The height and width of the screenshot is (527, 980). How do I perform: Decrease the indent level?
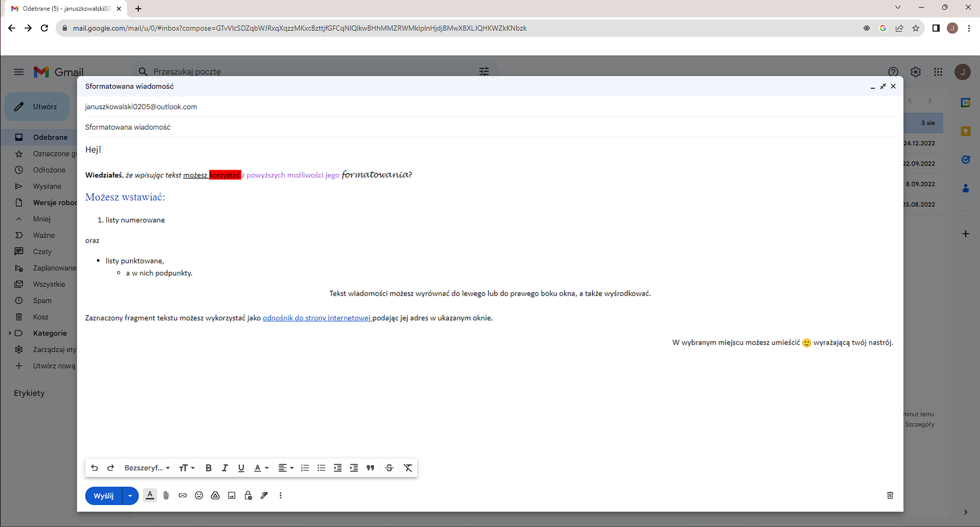coord(337,468)
